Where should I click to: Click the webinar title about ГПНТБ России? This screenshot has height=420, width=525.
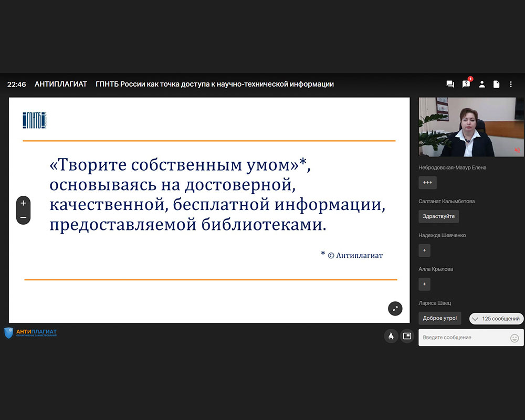215,84
